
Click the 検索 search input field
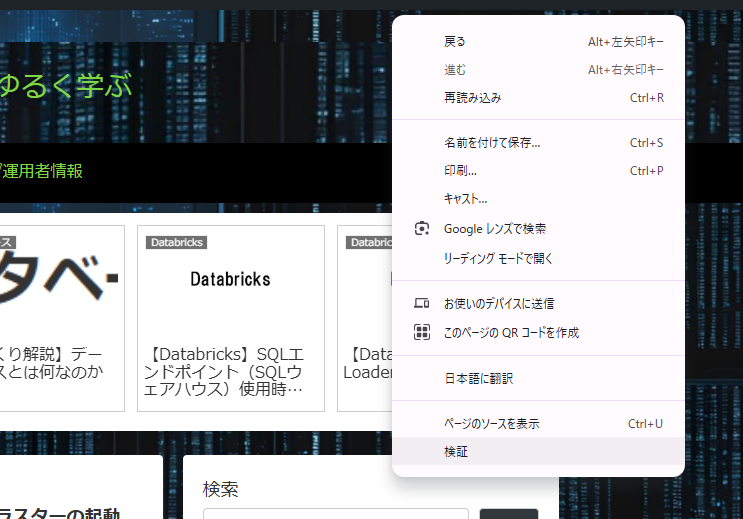(x=335, y=514)
